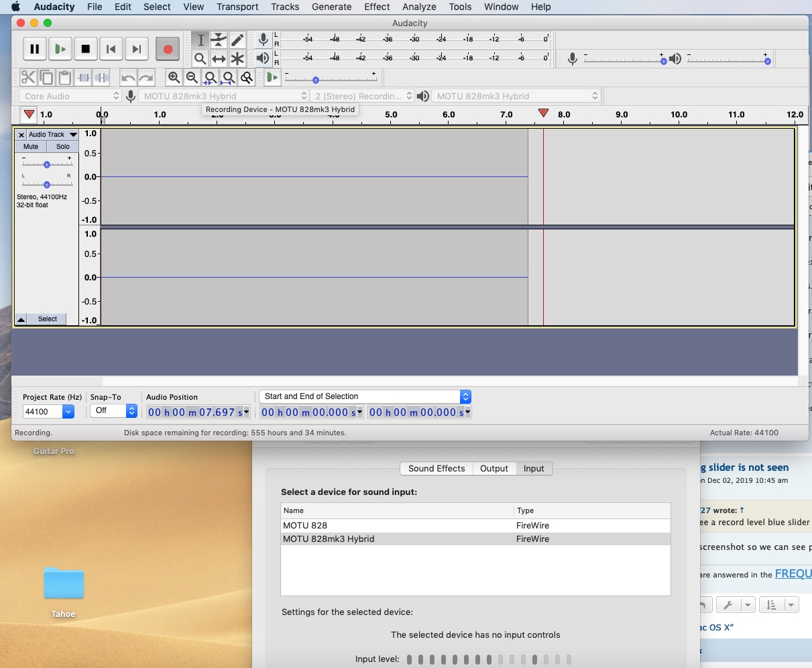Screen dimensions: 812x668
Task: Open the Transport menu
Action: click(237, 7)
